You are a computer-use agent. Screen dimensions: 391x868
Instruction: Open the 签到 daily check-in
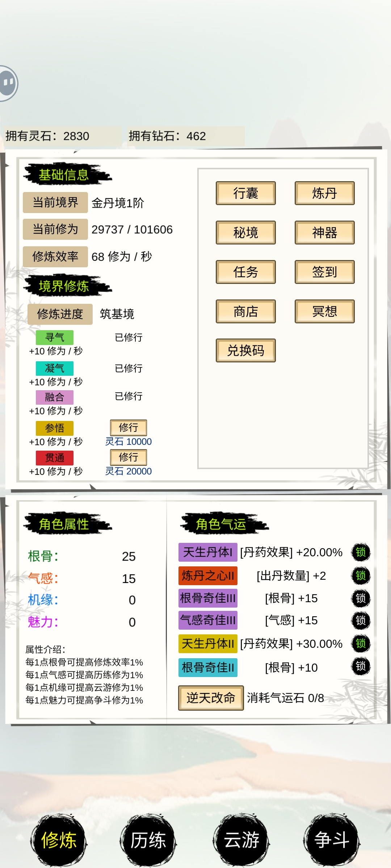click(325, 272)
